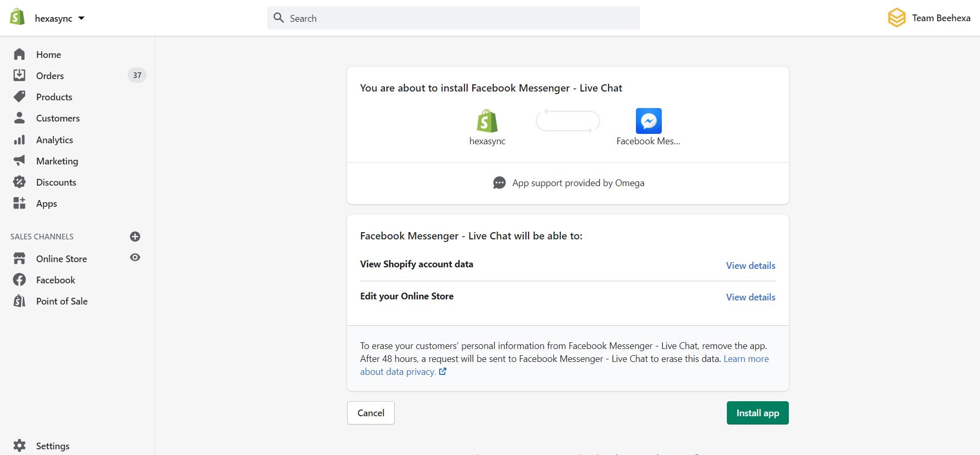Image resolution: width=980 pixels, height=455 pixels.
Task: Click the Orders inbox icon
Action: [x=20, y=75]
